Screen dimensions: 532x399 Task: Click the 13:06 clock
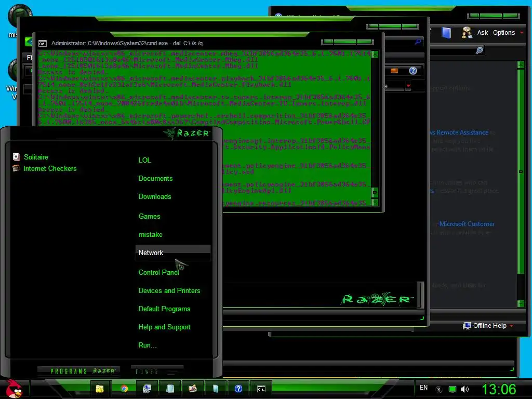[x=498, y=389]
